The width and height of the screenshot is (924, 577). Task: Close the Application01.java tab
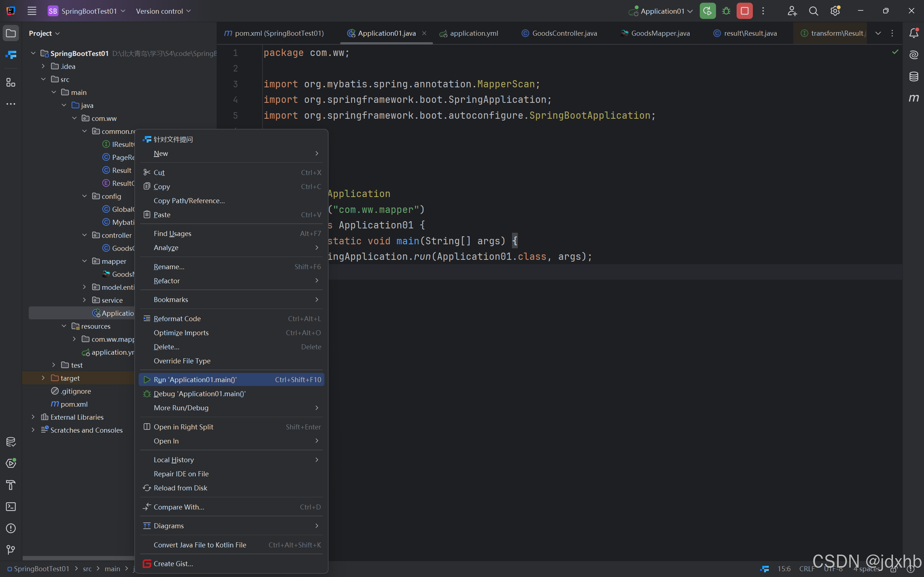pyautogui.click(x=424, y=33)
